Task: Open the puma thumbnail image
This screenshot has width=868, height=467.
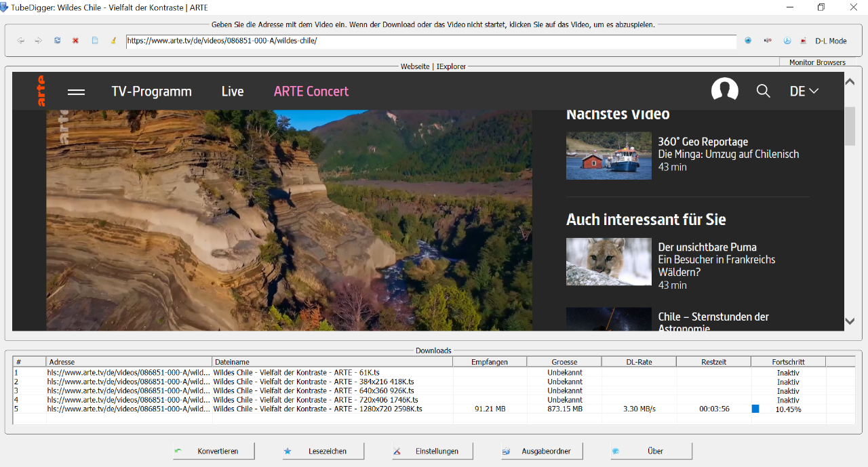Action: [609, 262]
